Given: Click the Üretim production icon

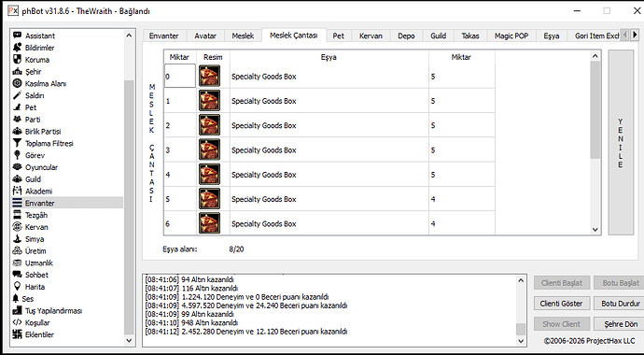Looking at the screenshot, I should (x=17, y=250).
